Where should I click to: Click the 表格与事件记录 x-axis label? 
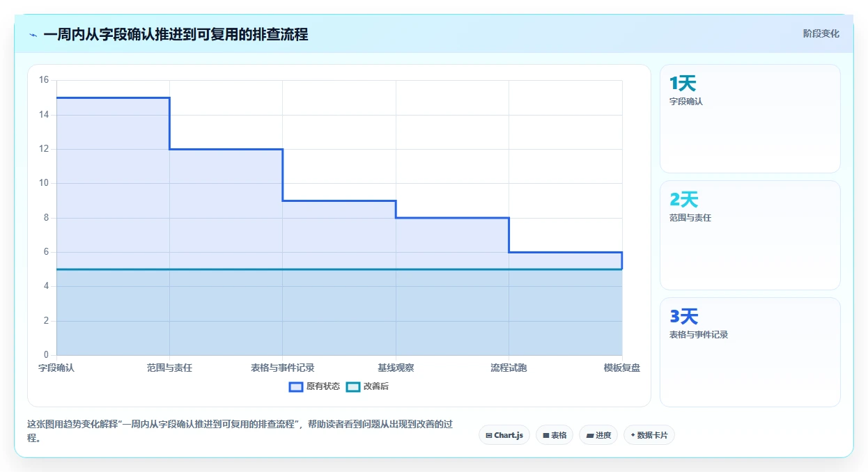tap(283, 368)
